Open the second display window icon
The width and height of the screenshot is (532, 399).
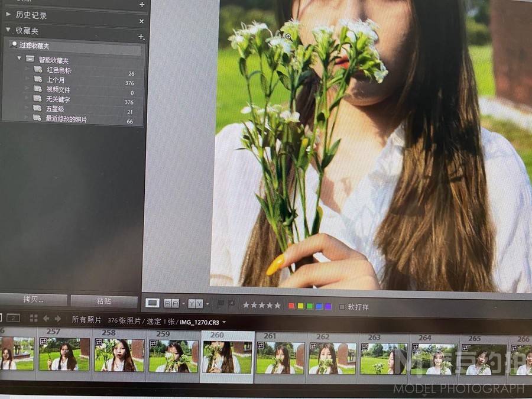(x=13, y=318)
